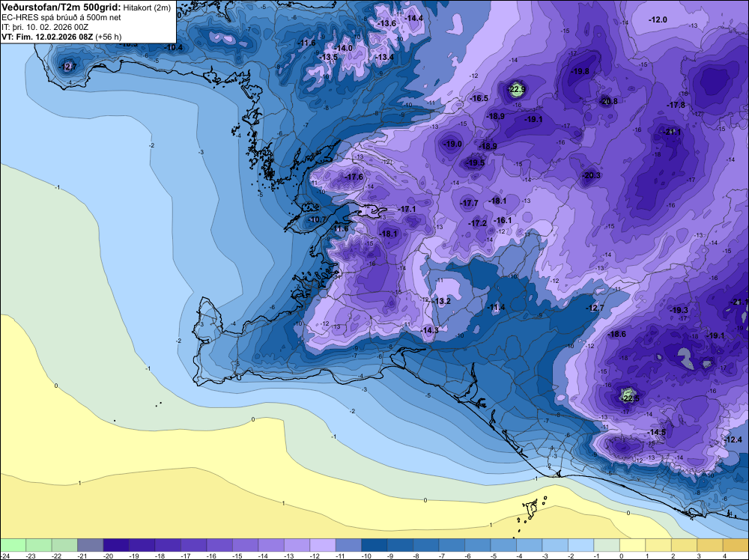This screenshot has height=560, width=749.
Task: Select the -17.2 temperature value
Action: click(x=477, y=223)
